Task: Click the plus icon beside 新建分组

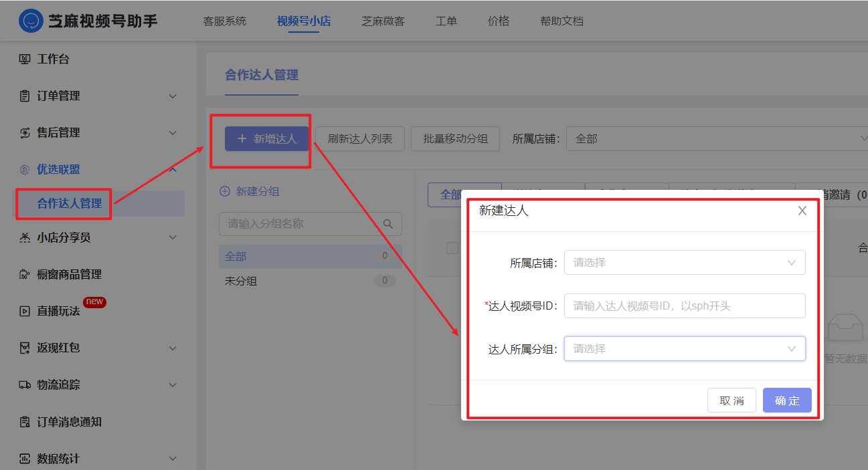Action: click(225, 191)
